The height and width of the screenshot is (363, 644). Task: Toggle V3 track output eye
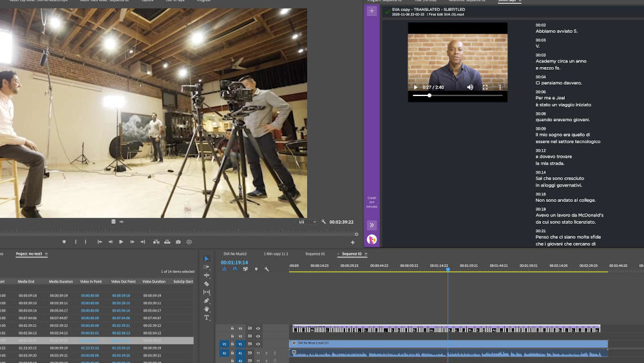point(258,328)
